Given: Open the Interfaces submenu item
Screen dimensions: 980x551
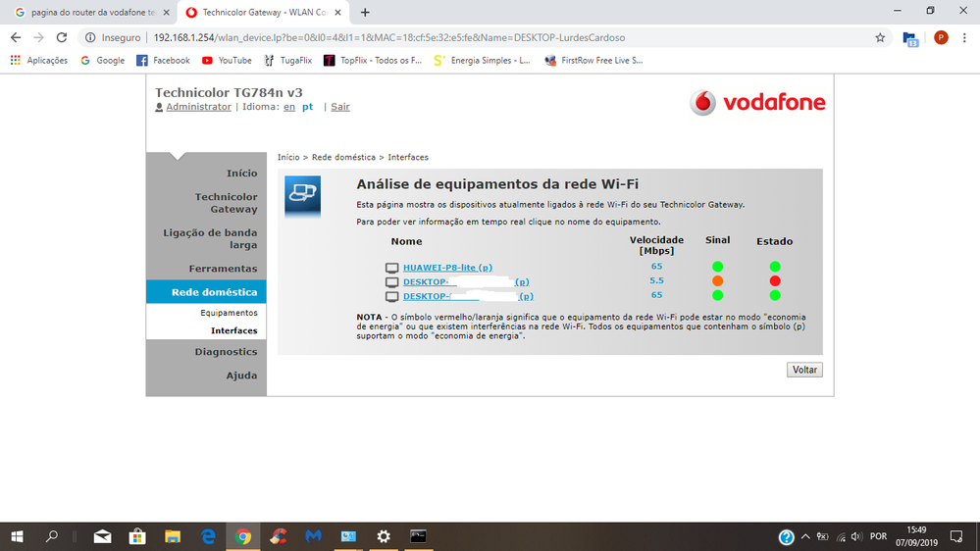Looking at the screenshot, I should 233,330.
